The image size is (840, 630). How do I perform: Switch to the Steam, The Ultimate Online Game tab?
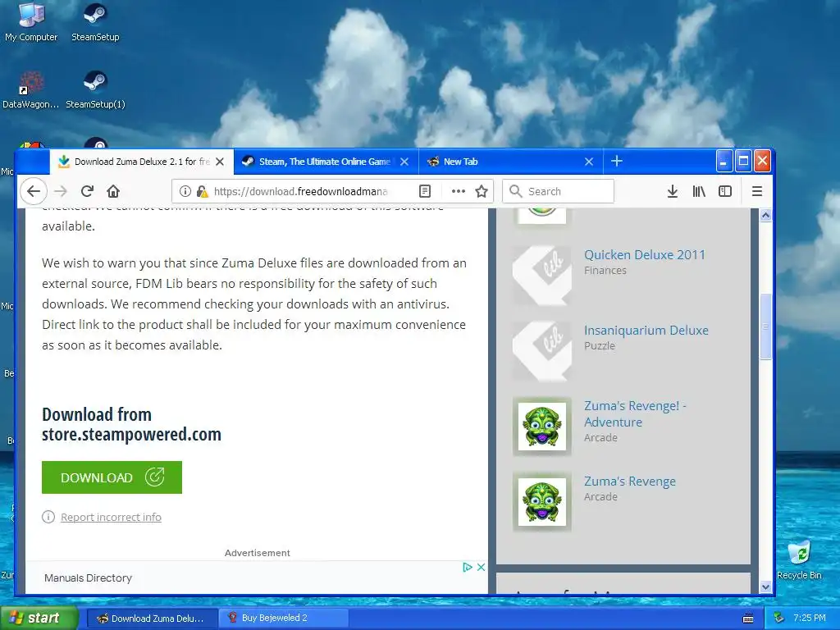tap(326, 162)
